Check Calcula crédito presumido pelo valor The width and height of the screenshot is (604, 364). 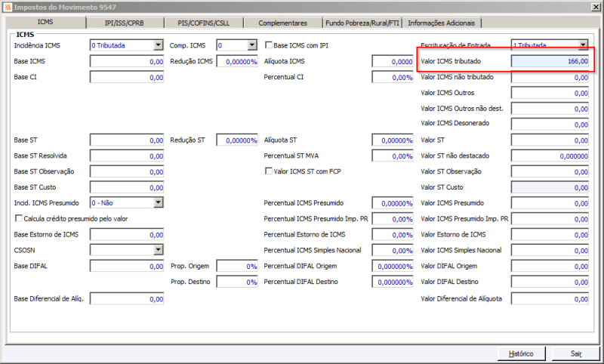tap(18, 218)
